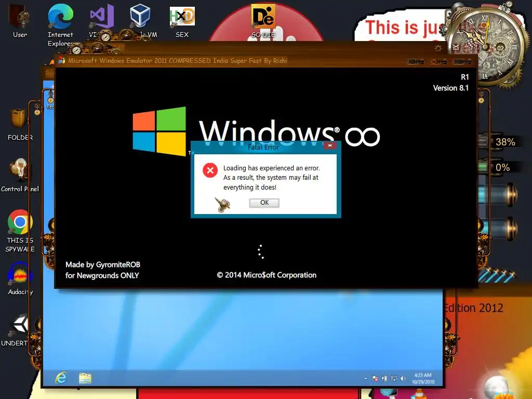Click OK in the Fatal Error dialog
The width and height of the screenshot is (532, 399).
(x=264, y=203)
